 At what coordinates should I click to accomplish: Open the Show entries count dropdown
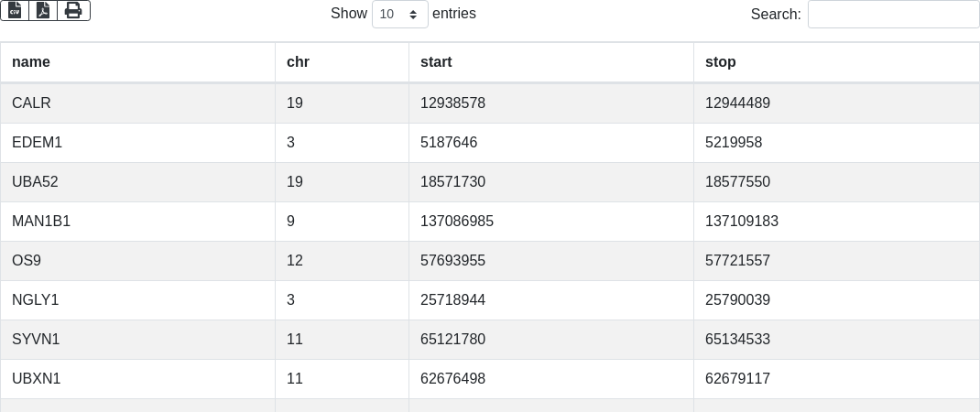(399, 14)
